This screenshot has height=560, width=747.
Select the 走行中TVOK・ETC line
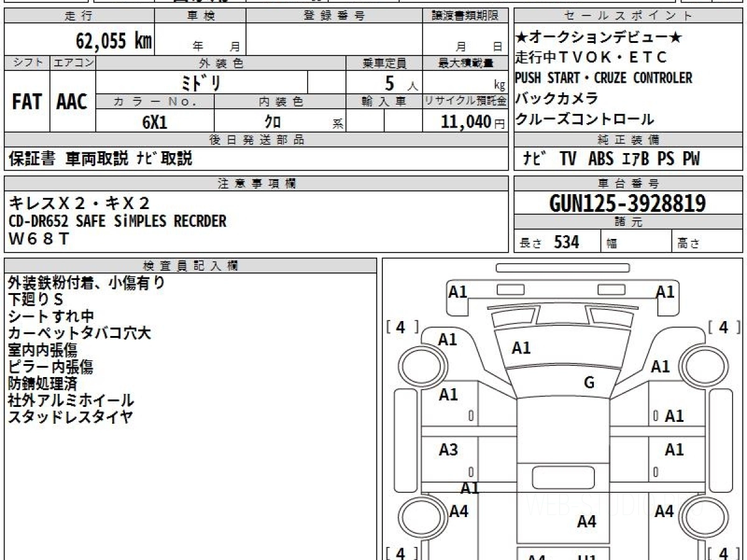coord(591,58)
